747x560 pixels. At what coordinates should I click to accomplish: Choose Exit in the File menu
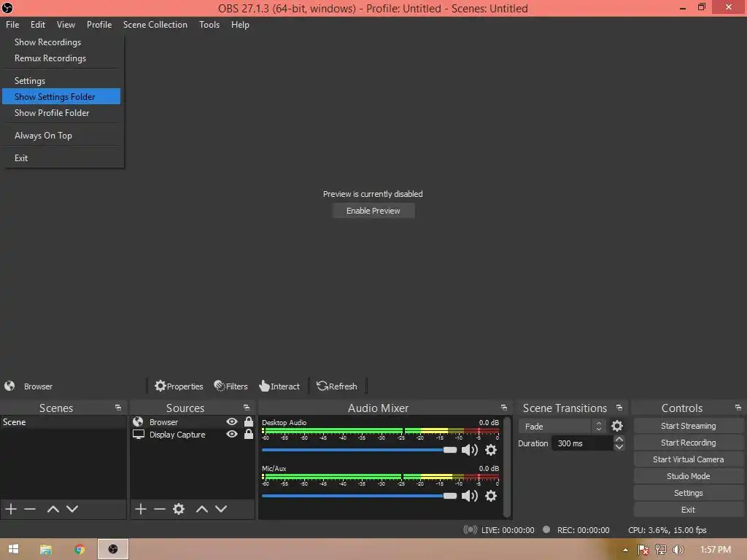click(x=21, y=157)
